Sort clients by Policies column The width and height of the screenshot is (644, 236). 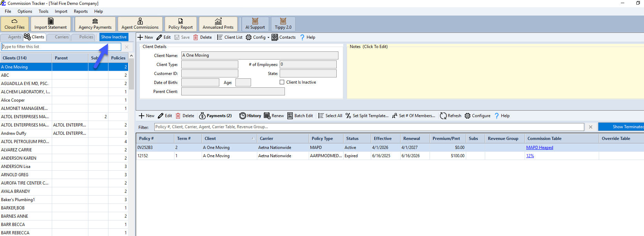point(118,58)
